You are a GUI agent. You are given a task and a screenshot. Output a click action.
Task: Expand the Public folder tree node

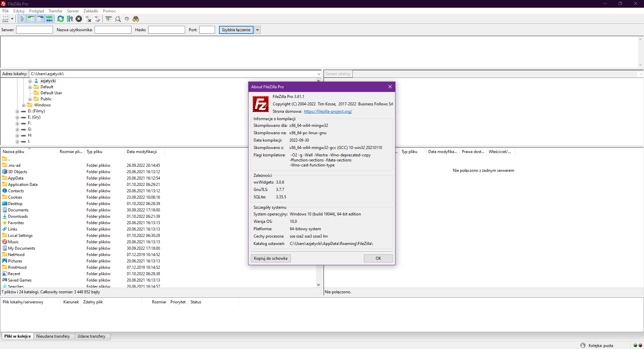(x=30, y=99)
